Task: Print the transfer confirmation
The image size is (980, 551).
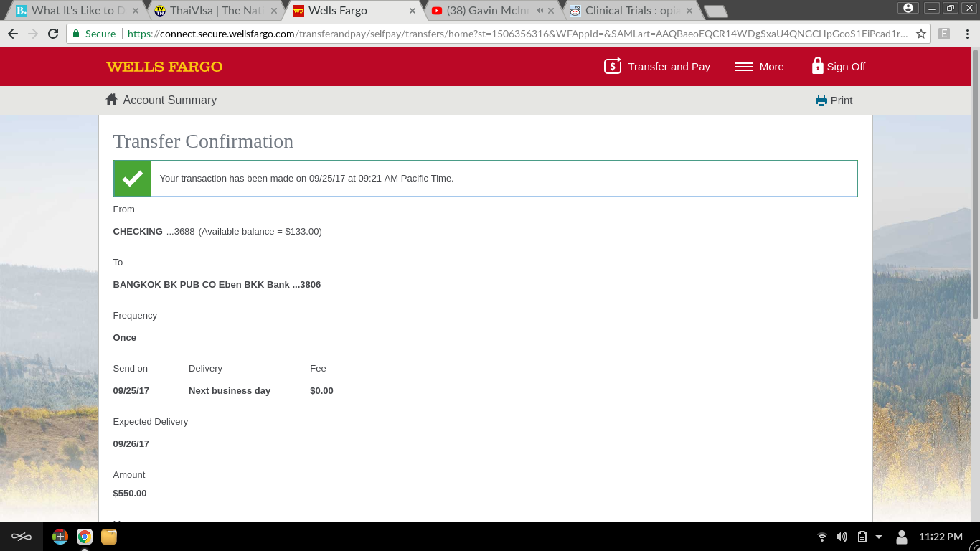Action: click(834, 100)
